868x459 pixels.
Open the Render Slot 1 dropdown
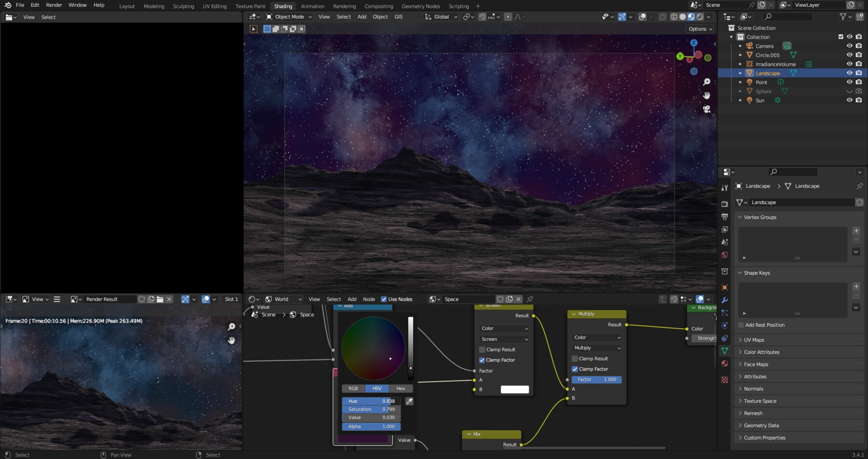(x=231, y=299)
